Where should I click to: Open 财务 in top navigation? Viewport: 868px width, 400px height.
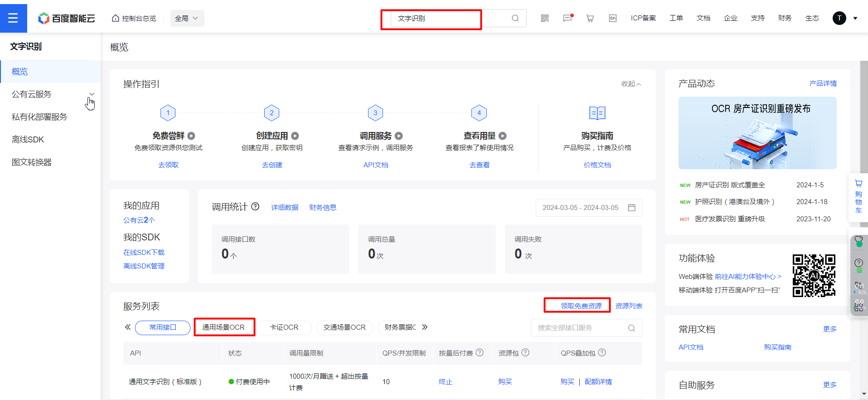(x=785, y=18)
